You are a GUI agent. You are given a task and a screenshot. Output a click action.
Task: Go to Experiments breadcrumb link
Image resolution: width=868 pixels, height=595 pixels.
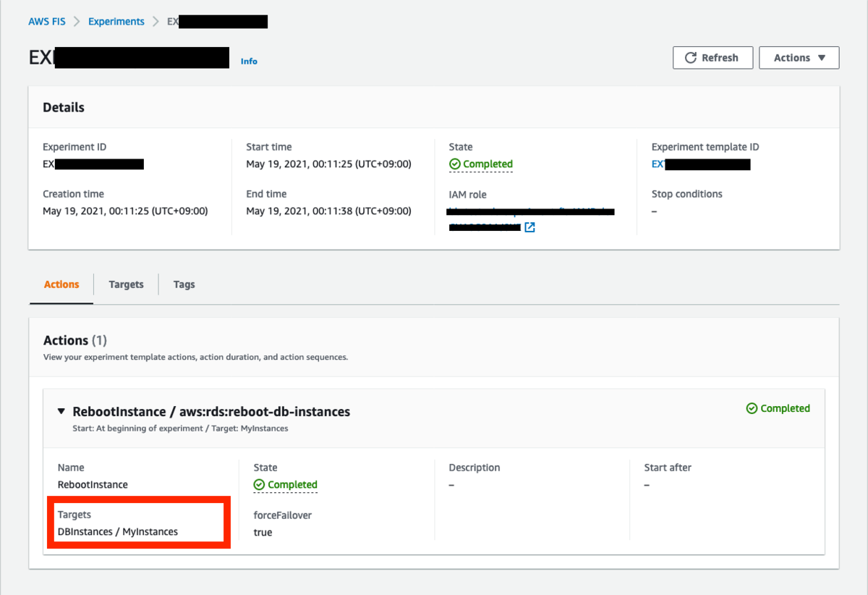pyautogui.click(x=116, y=22)
